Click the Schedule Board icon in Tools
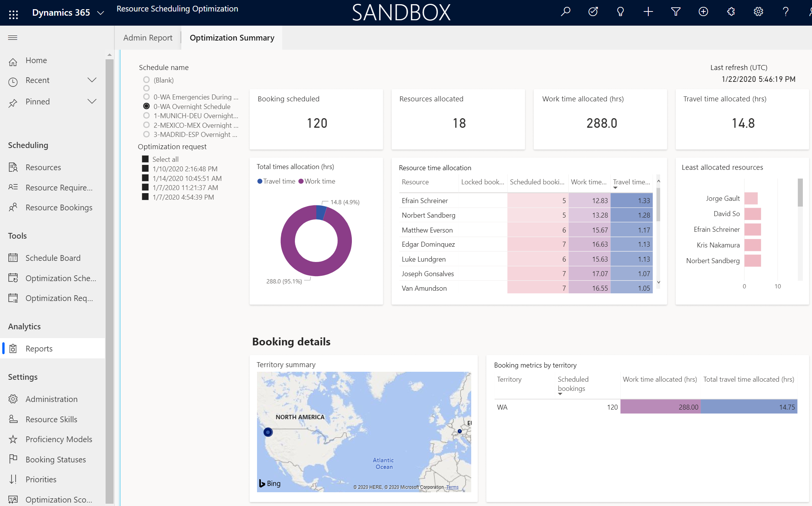 13,258
